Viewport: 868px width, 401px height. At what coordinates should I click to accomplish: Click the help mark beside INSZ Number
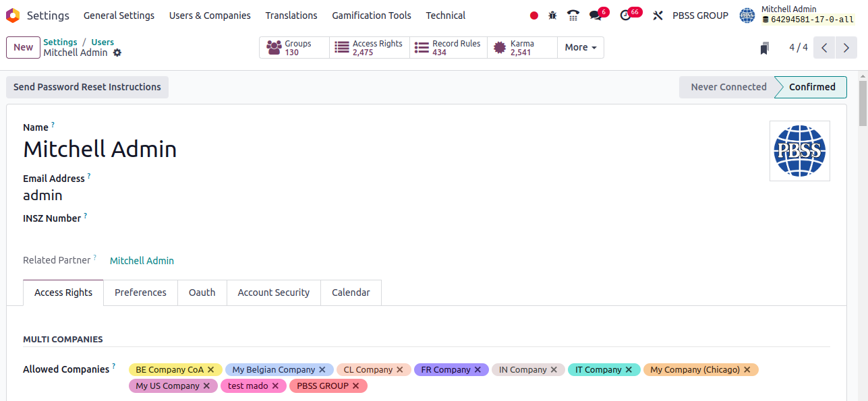86,216
